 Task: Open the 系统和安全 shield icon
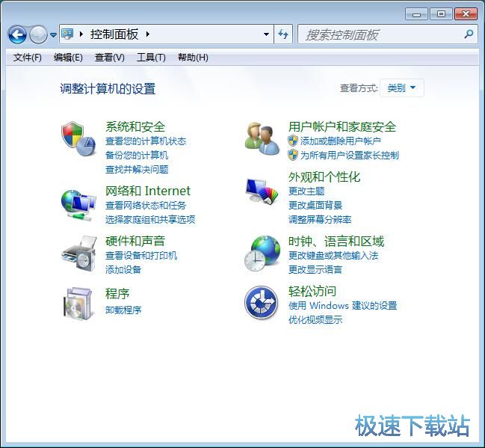click(78, 138)
